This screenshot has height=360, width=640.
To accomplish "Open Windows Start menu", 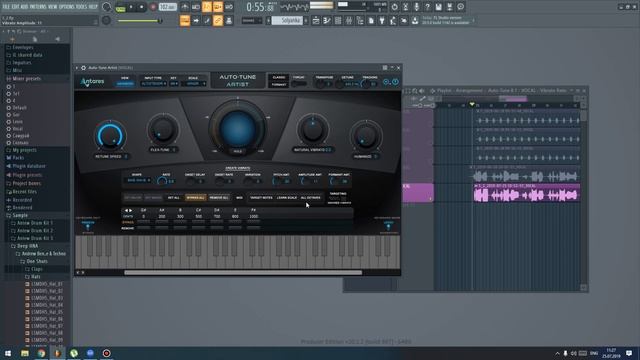I will (8, 353).
